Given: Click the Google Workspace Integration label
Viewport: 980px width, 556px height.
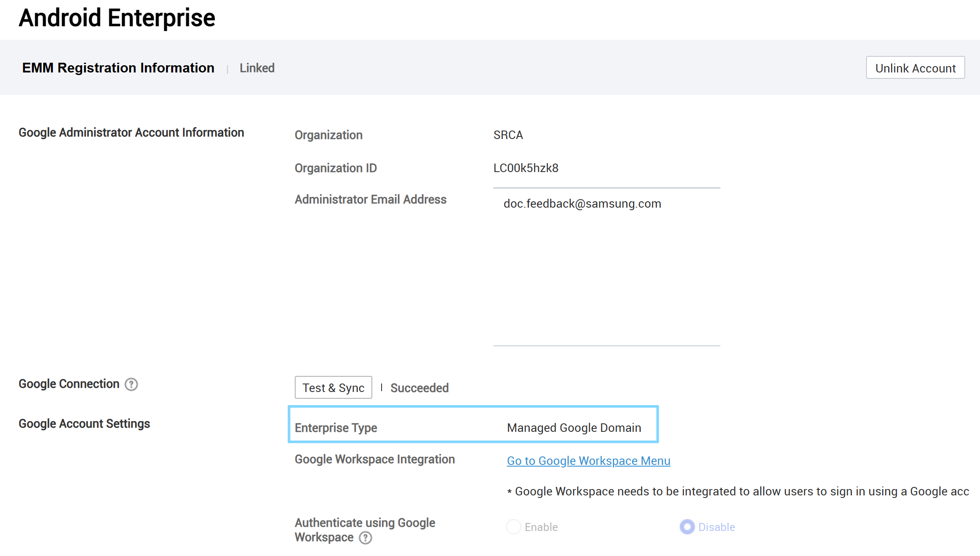Looking at the screenshot, I should click(375, 459).
